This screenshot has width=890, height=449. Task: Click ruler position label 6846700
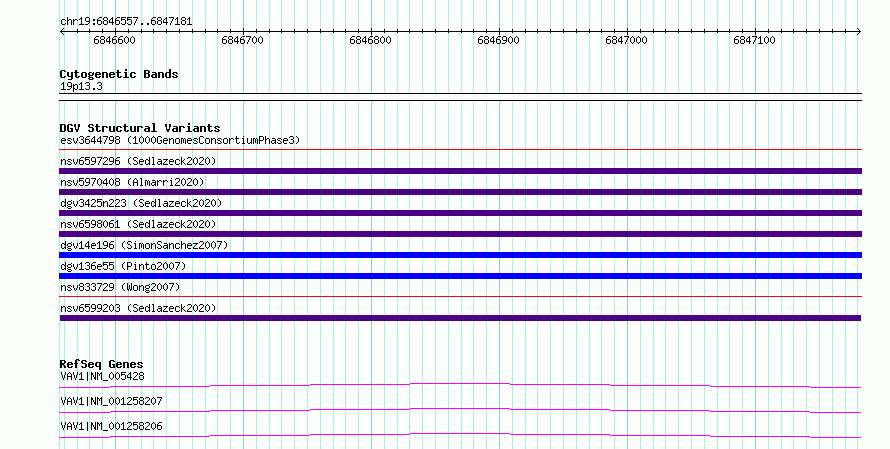point(242,40)
